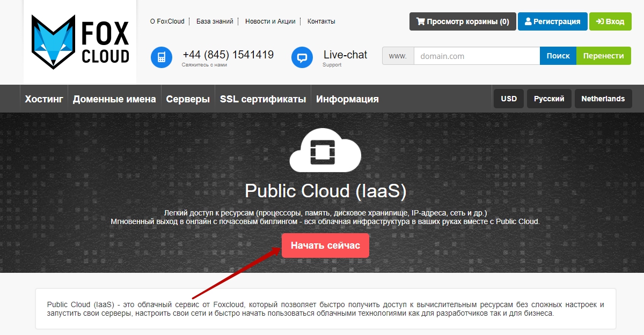Click the login arrow icon in the Вход button
Screen dimensions: 644x335
click(599, 22)
